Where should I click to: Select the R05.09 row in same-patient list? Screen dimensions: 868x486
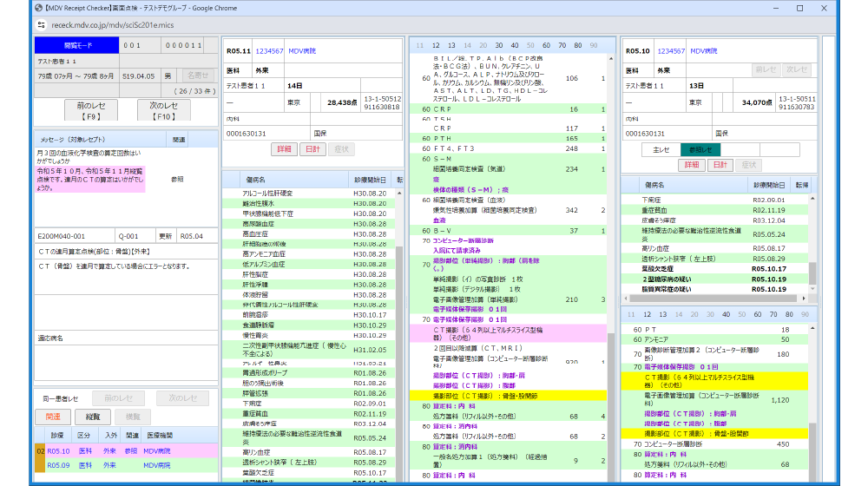(x=59, y=465)
